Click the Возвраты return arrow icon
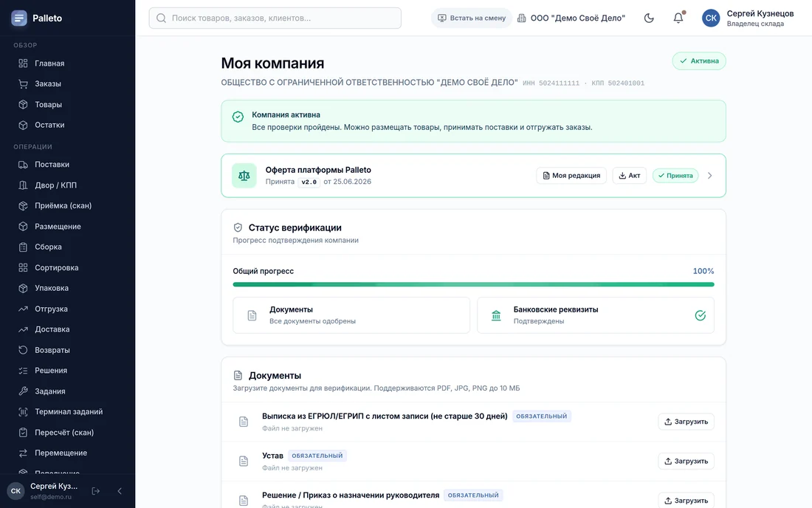The width and height of the screenshot is (812, 508). [x=23, y=350]
